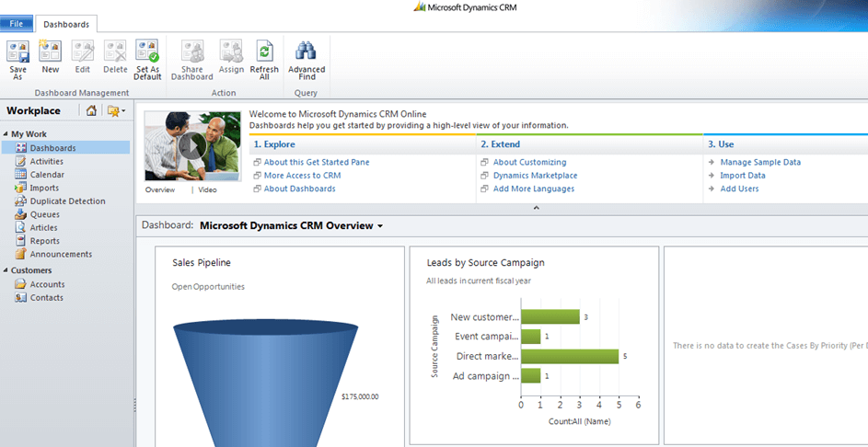This screenshot has width=868, height=447.
Task: Click the Overview label under the video
Action: [x=160, y=189]
